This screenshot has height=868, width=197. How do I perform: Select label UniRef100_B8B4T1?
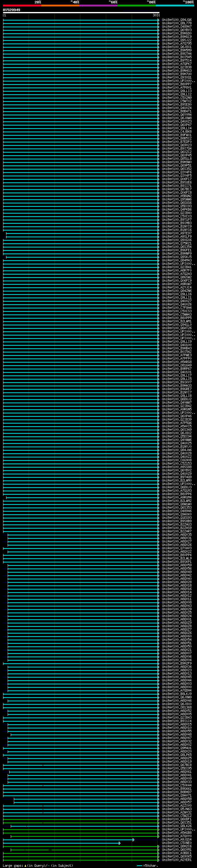click(177, 111)
